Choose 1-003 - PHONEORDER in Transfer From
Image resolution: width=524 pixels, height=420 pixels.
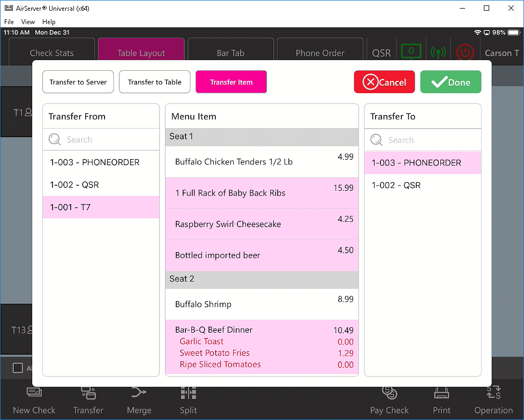coord(101,162)
